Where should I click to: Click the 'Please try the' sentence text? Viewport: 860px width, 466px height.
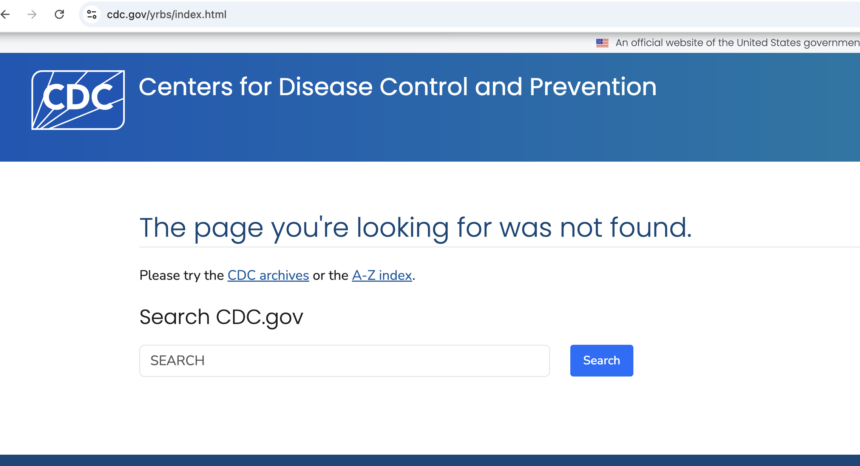click(182, 275)
